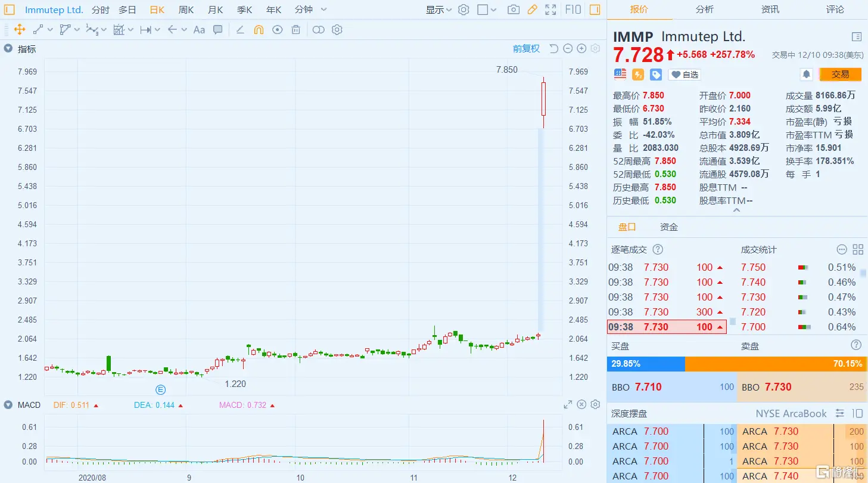
Task: Expand trend line tool dropdown arrow
Action: (x=51, y=29)
